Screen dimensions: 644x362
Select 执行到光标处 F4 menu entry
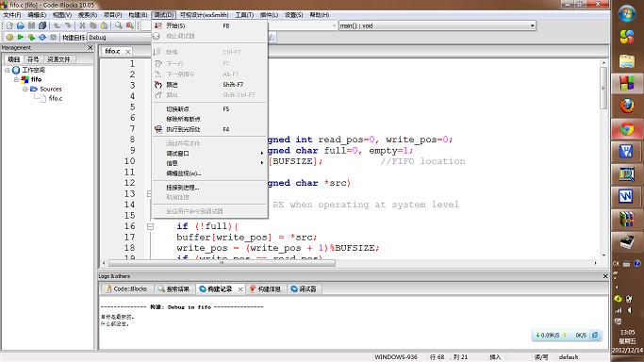click(210, 129)
